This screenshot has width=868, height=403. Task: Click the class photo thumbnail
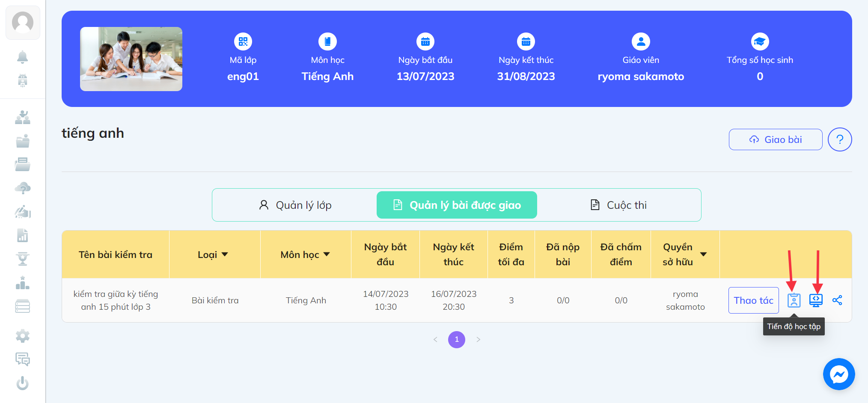(131, 59)
